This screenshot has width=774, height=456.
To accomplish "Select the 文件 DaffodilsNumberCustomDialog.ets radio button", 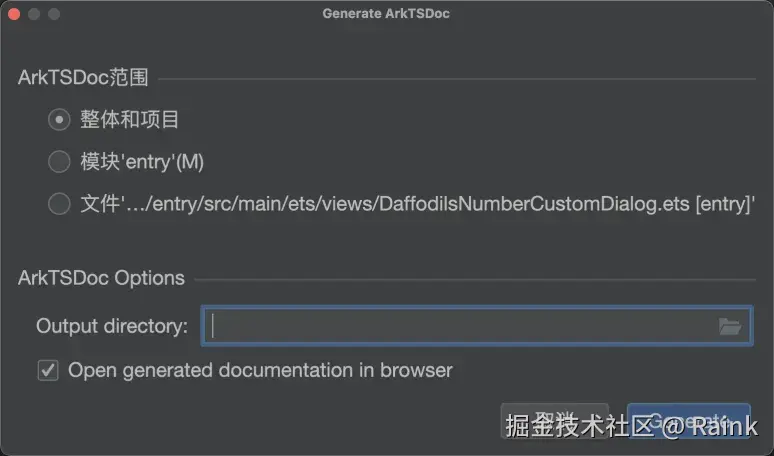I will tap(59, 204).
